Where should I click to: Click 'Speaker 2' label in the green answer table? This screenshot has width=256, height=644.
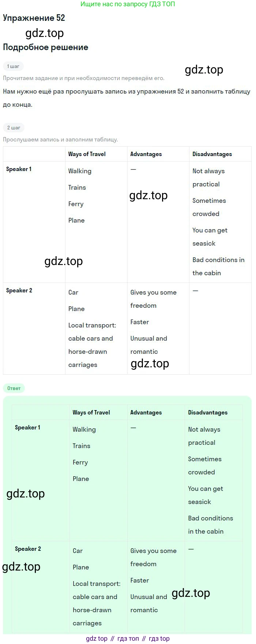click(x=28, y=549)
